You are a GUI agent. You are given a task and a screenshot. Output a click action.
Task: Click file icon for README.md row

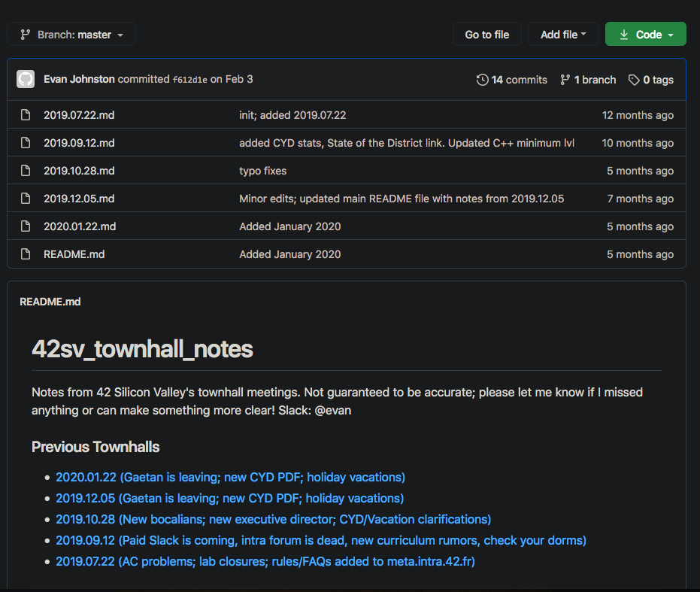[26, 253]
